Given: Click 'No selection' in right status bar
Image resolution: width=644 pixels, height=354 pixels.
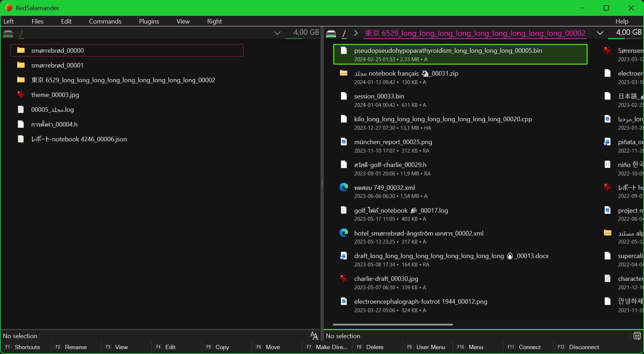Looking at the screenshot, I should 343,336.
